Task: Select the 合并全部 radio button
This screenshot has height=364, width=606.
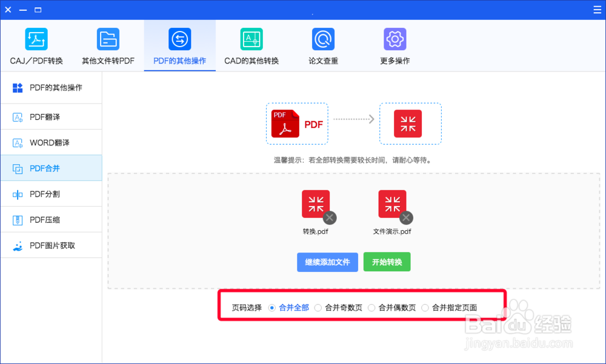Action: click(271, 307)
